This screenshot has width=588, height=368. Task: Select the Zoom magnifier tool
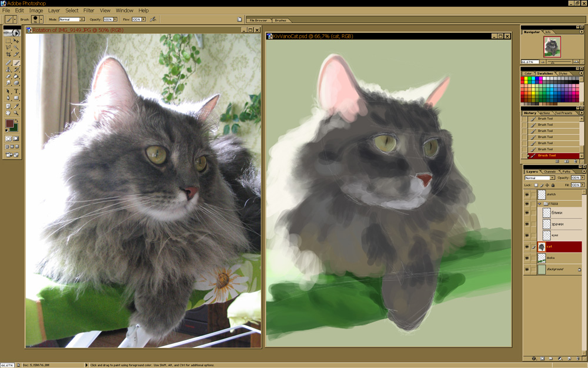pyautogui.click(x=16, y=112)
